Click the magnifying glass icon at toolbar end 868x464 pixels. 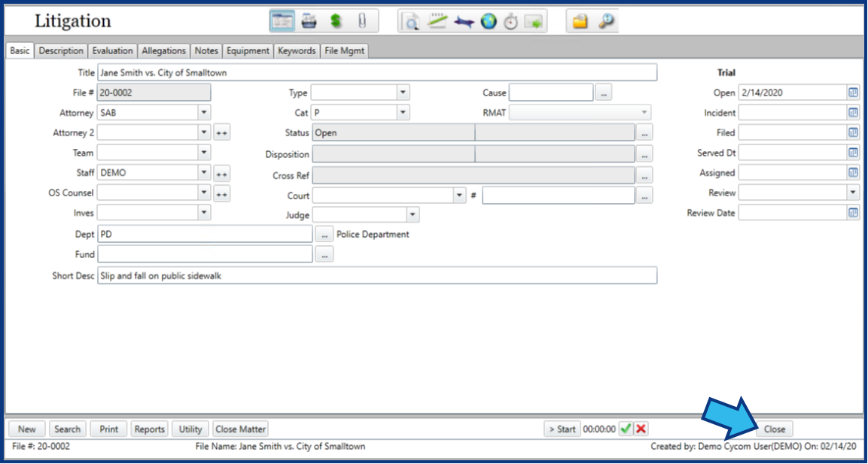click(606, 22)
